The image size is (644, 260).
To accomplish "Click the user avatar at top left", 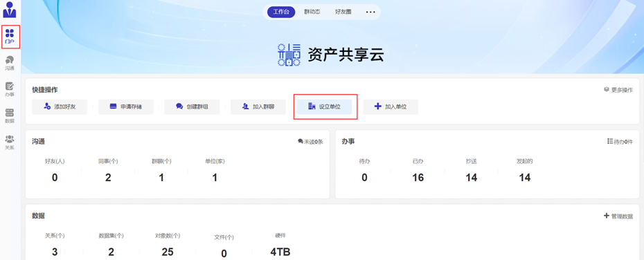I will point(10,10).
